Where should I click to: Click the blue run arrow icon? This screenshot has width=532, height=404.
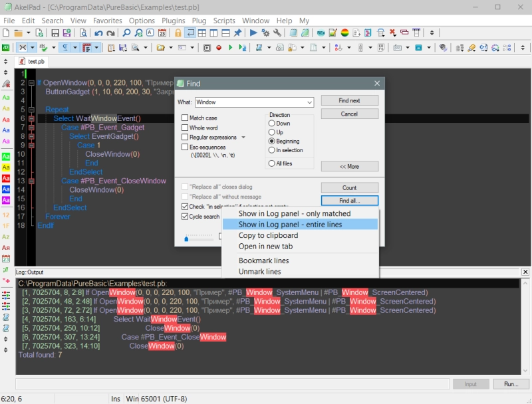(x=253, y=33)
